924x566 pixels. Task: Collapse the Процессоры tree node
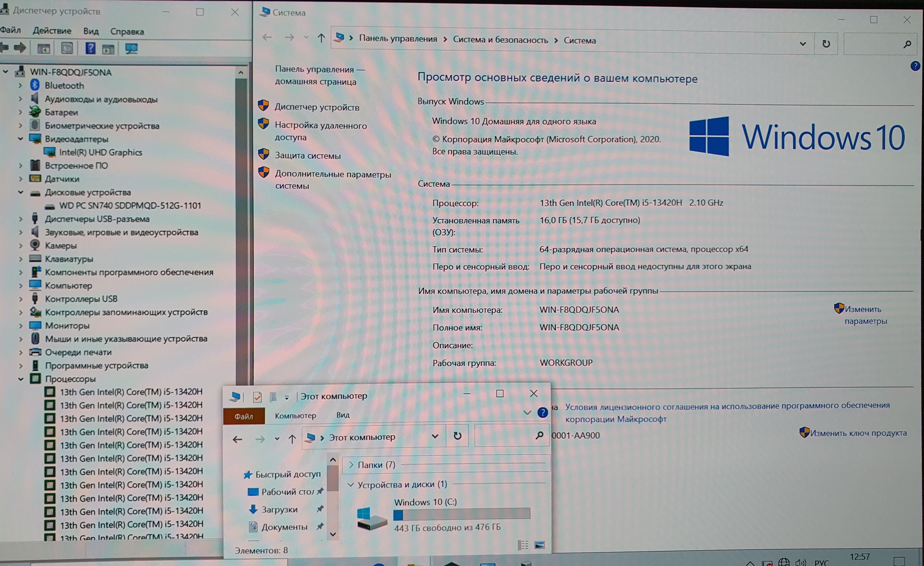pyautogui.click(x=21, y=379)
